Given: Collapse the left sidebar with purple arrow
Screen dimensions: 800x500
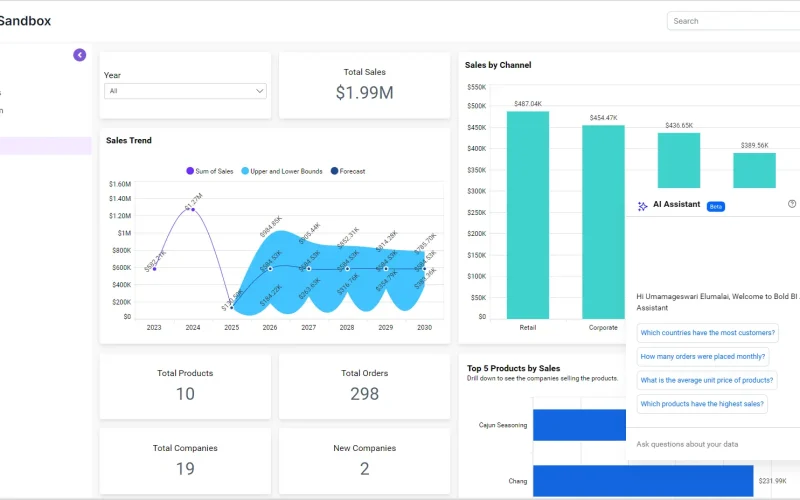Looking at the screenshot, I should tap(80, 55).
